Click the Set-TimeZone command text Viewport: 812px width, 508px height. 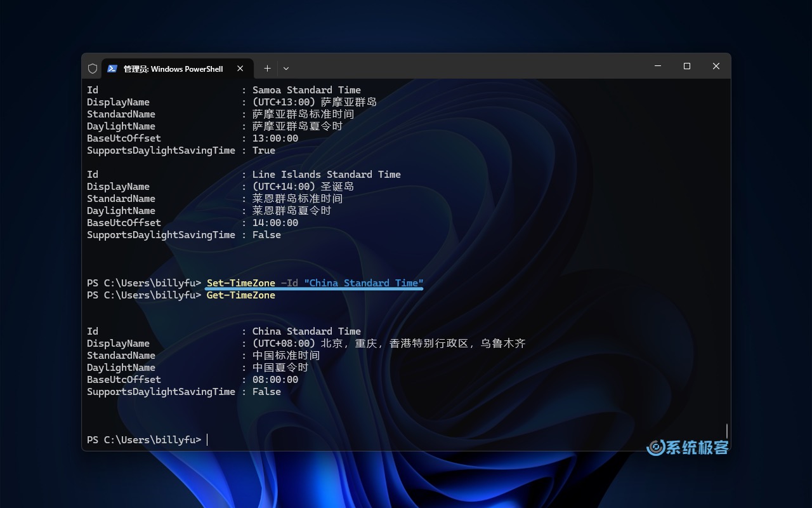pos(241,283)
